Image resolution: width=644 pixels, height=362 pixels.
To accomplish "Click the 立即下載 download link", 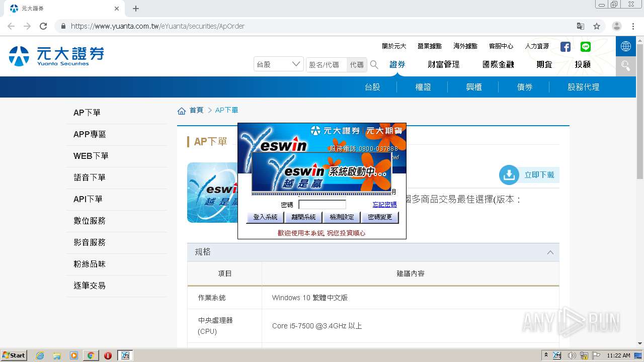I will pyautogui.click(x=539, y=175).
